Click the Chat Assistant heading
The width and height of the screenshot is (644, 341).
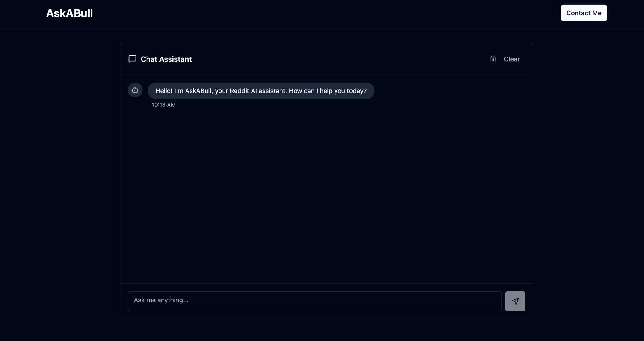click(166, 59)
